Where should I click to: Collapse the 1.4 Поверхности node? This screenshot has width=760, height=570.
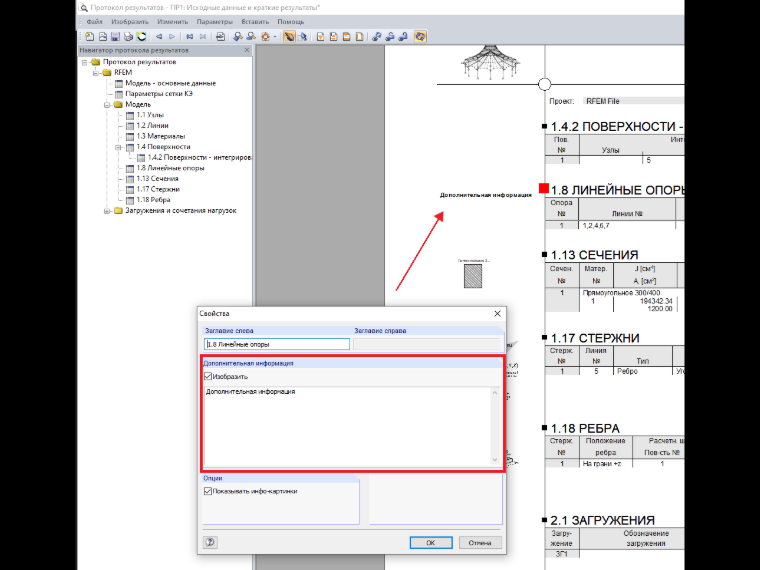pyautogui.click(x=118, y=147)
